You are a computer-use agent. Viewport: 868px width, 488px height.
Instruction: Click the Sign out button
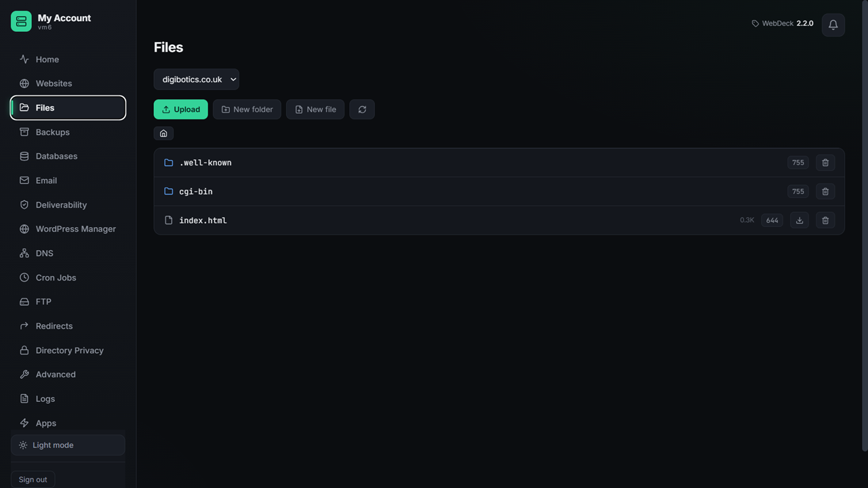33,479
